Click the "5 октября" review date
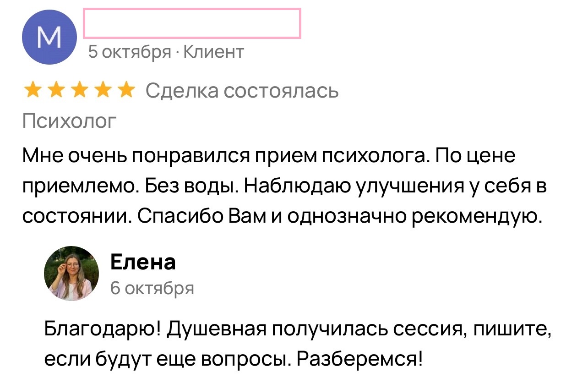 click(129, 52)
